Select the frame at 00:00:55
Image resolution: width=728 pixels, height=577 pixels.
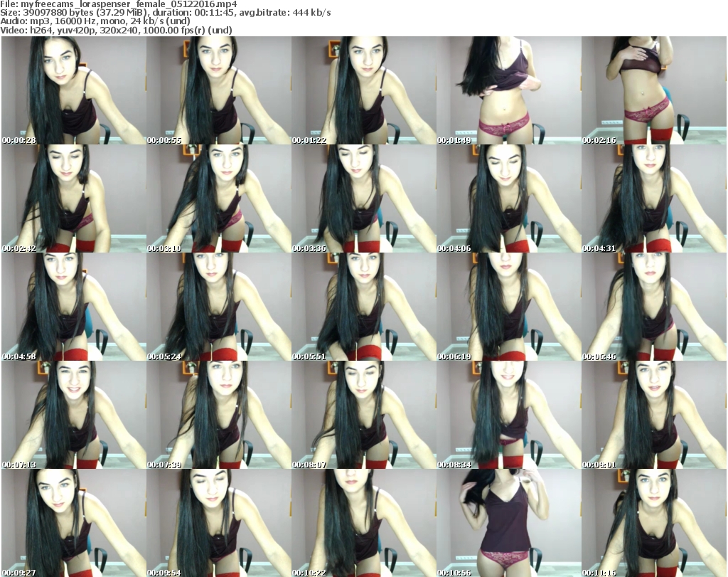pyautogui.click(x=218, y=91)
